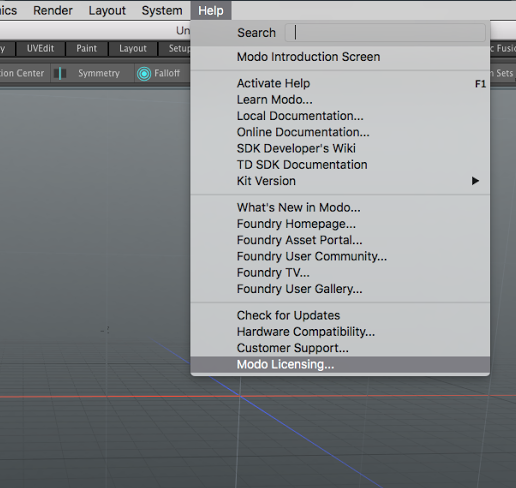Switch to the Setup layout tab
The width and height of the screenshot is (516, 488).
click(175, 49)
